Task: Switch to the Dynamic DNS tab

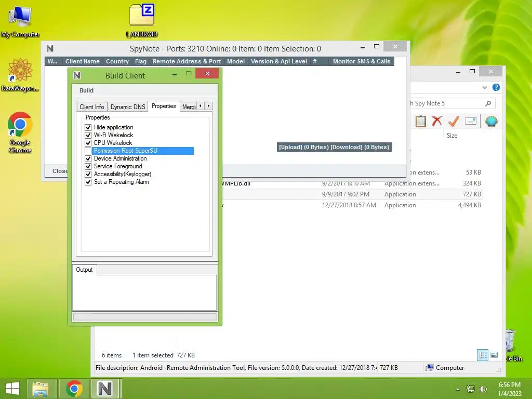Action: [128, 107]
